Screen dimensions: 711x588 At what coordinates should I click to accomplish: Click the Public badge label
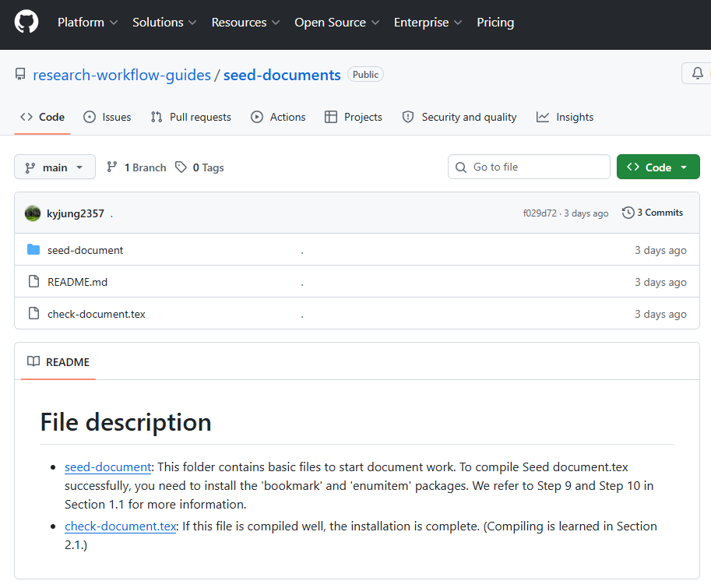(x=365, y=74)
